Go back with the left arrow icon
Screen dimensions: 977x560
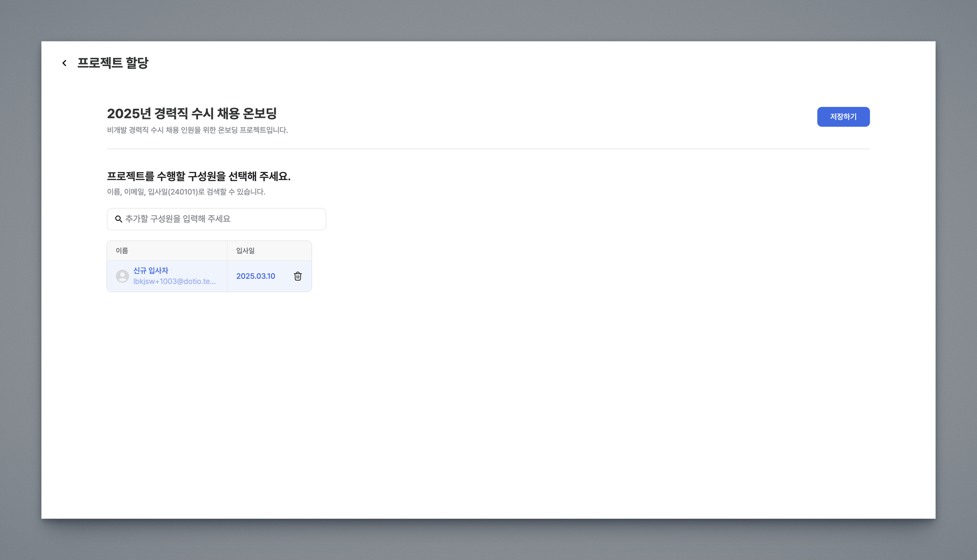tap(64, 63)
